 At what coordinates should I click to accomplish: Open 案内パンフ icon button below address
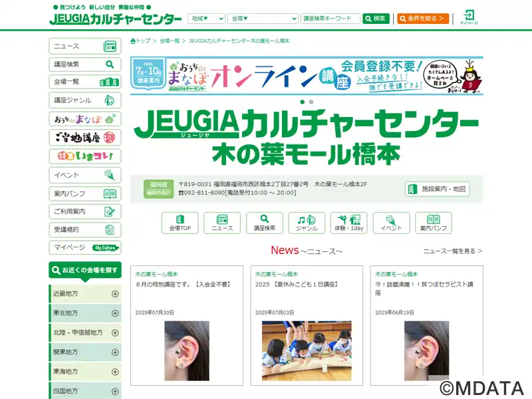tap(434, 223)
